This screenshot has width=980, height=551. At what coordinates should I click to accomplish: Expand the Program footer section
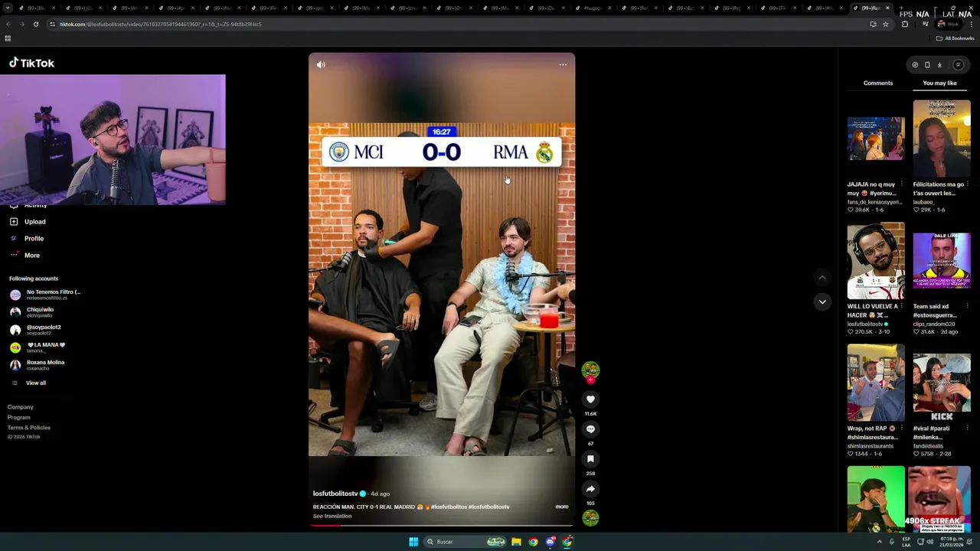click(x=19, y=417)
